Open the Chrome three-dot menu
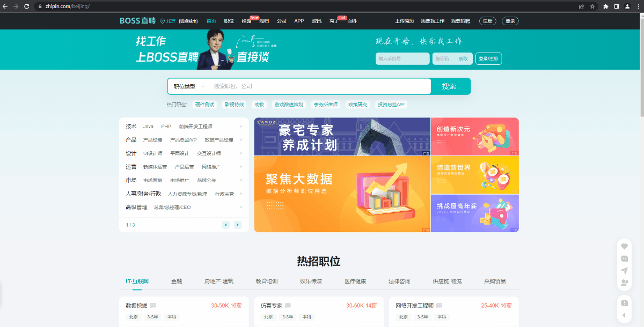 click(638, 6)
